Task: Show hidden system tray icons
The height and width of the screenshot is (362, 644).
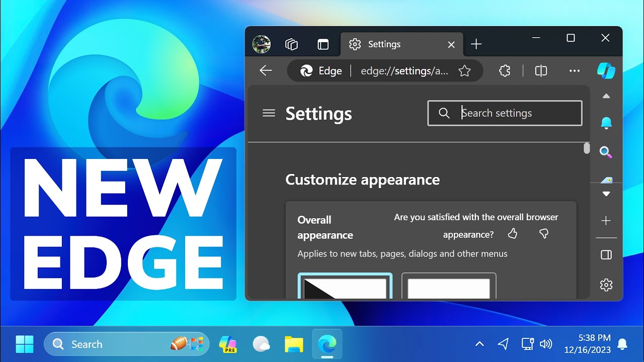Action: pyautogui.click(x=479, y=344)
